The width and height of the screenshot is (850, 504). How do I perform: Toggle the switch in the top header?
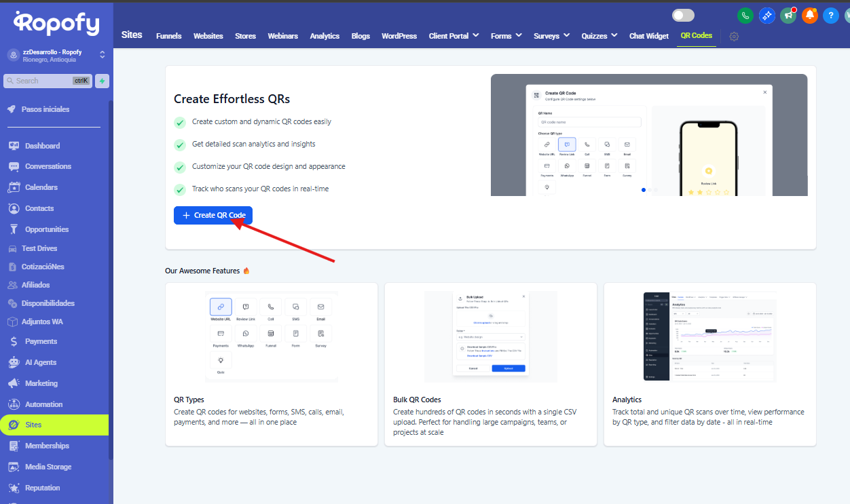pyautogui.click(x=684, y=16)
